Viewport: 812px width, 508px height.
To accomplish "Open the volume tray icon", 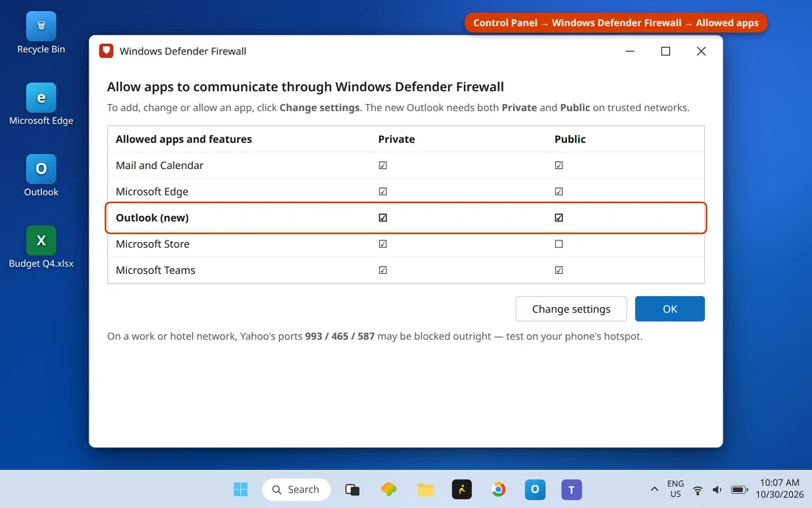I will [717, 490].
